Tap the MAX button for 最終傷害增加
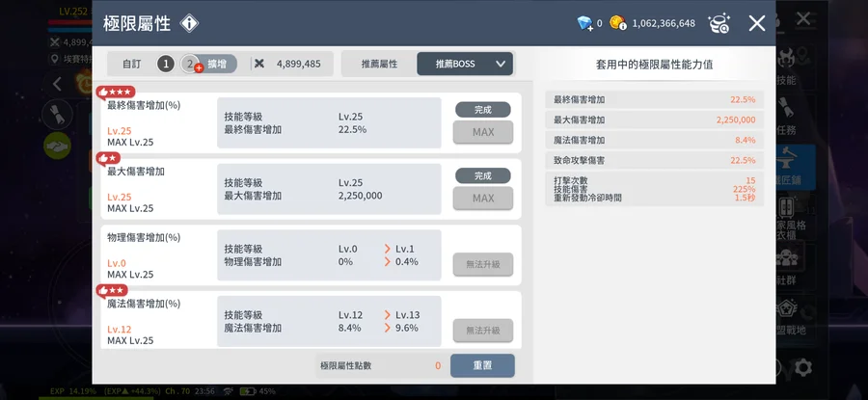868x400 pixels. pos(482,132)
